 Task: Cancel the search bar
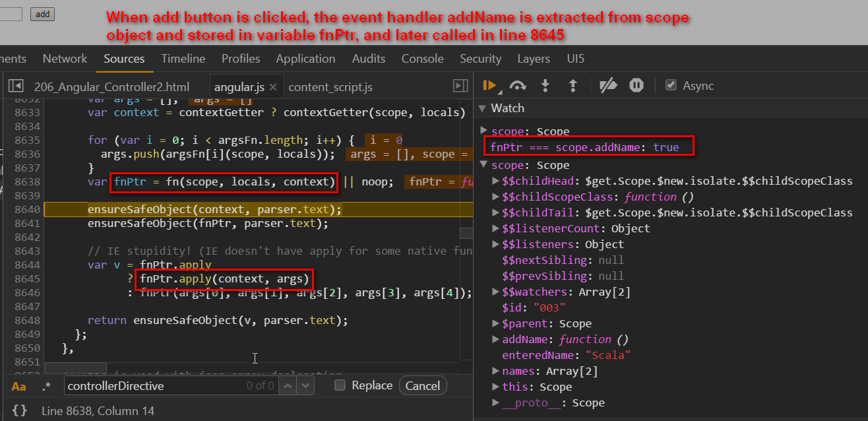[x=422, y=385]
